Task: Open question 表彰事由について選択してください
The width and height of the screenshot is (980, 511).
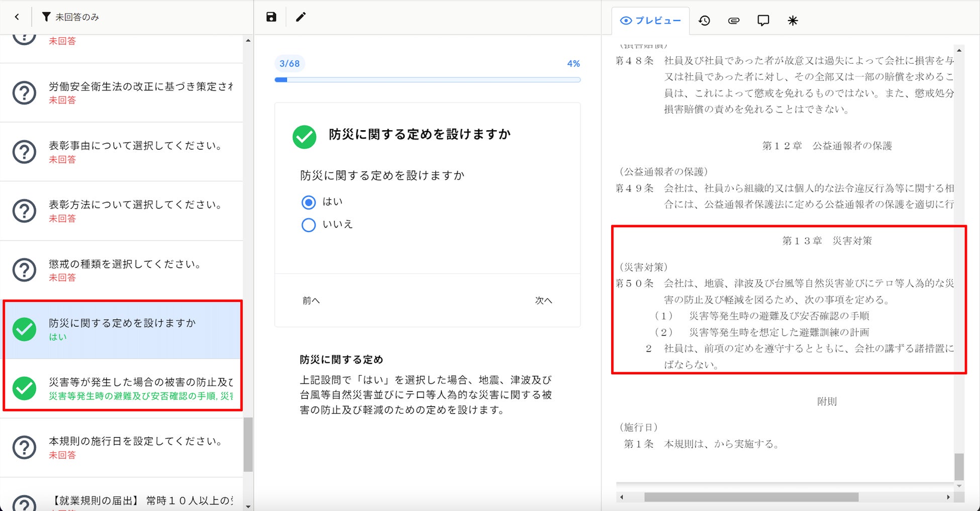Action: coord(122,152)
